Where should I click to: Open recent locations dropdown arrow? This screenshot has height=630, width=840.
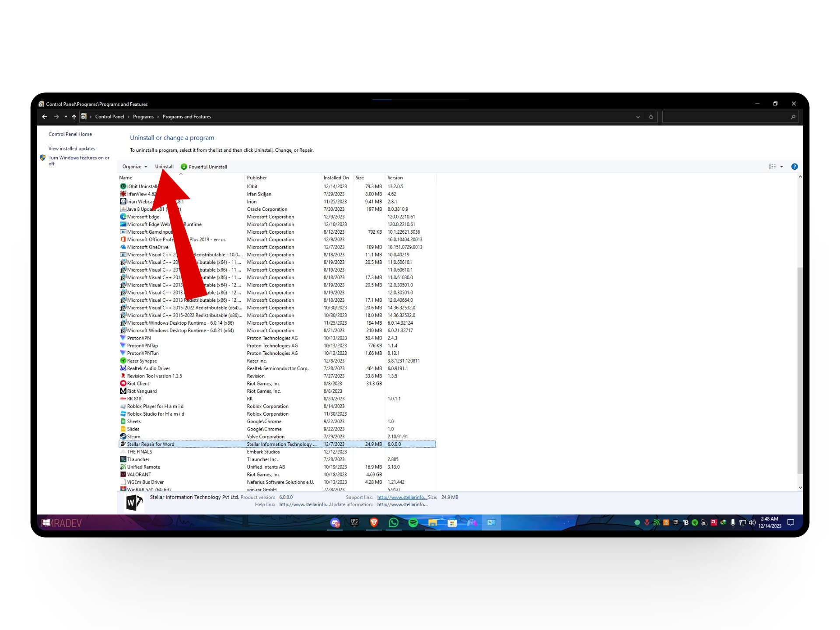pyautogui.click(x=66, y=117)
